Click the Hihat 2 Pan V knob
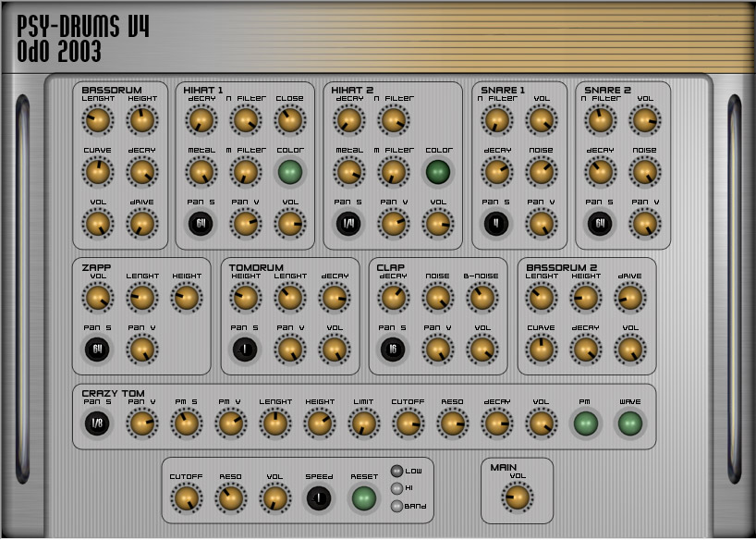This screenshot has height=540, width=756. pyautogui.click(x=394, y=224)
